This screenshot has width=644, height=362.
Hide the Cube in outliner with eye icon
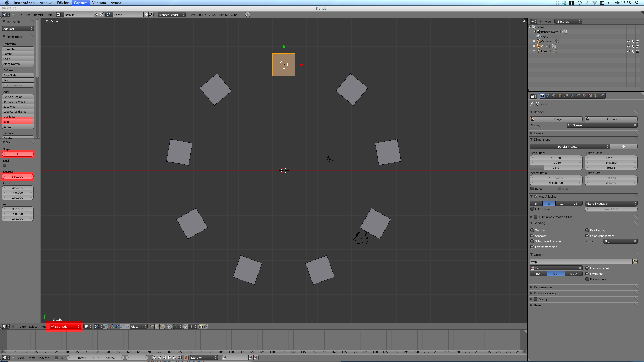click(628, 46)
